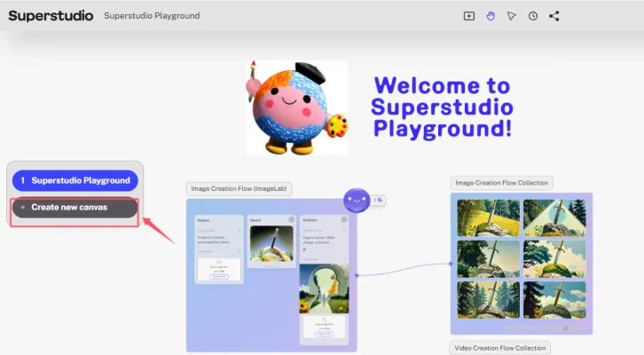
Task: Click the Superstudio logo
Action: click(51, 16)
